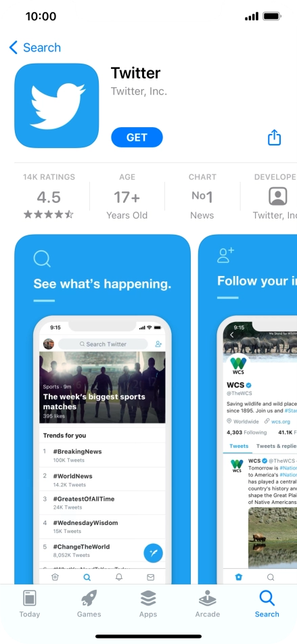Open the 4.5 star ratings section

(49, 196)
